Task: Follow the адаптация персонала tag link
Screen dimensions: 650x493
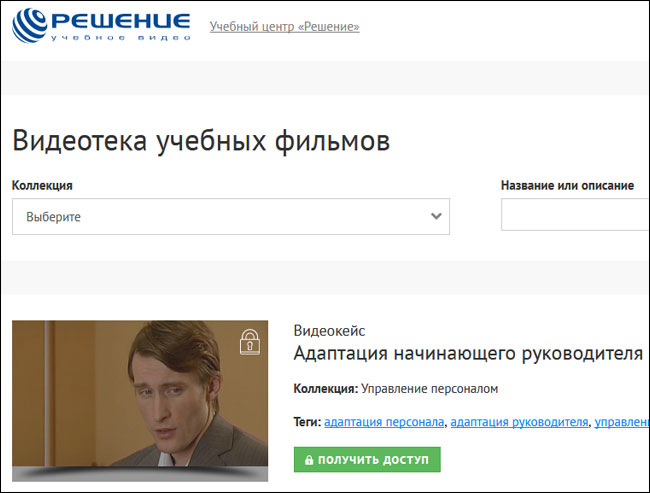Action: point(384,422)
